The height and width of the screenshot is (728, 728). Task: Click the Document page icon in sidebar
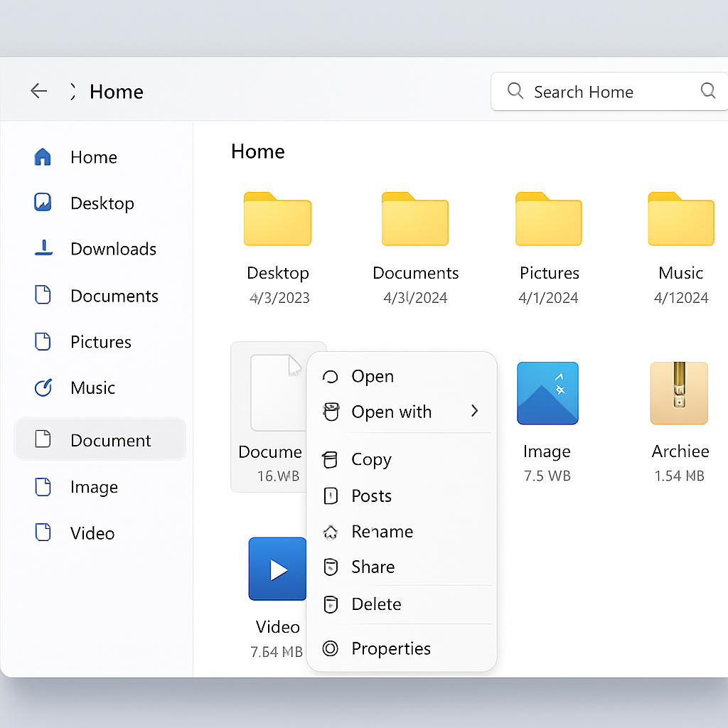(x=43, y=439)
